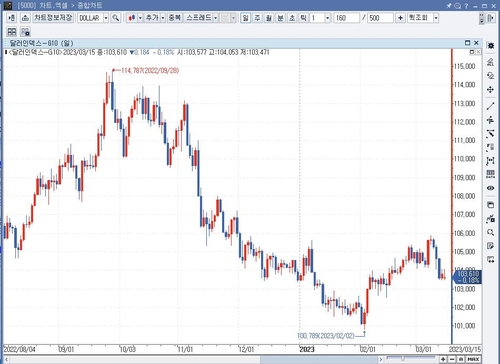Click the small price pane maximize icon

click(x=472, y=52)
